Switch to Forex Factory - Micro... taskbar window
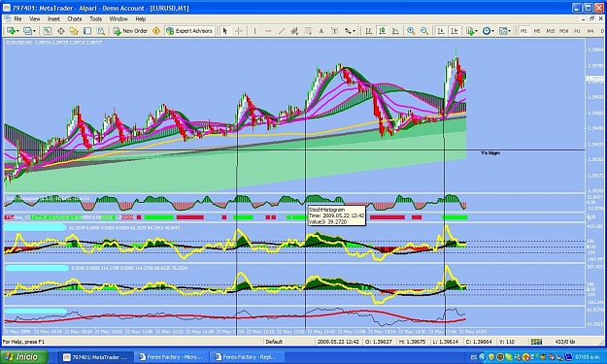607x364 pixels. [172, 357]
